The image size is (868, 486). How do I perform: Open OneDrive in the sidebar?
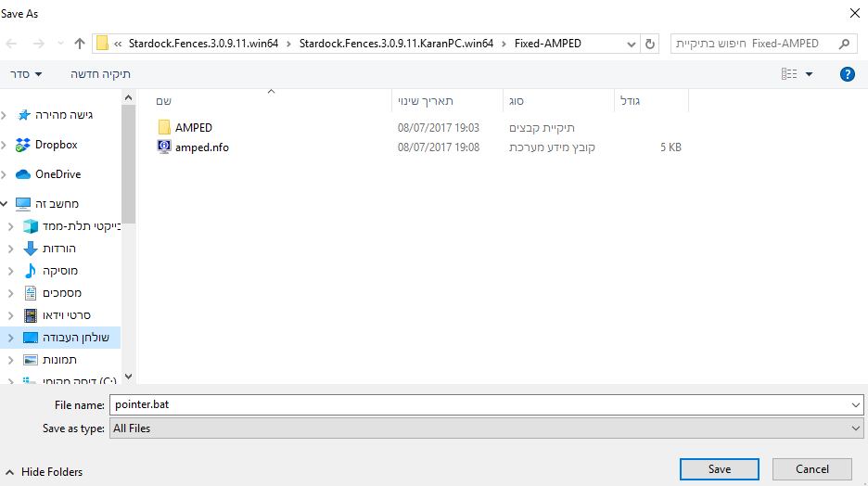click(x=58, y=174)
